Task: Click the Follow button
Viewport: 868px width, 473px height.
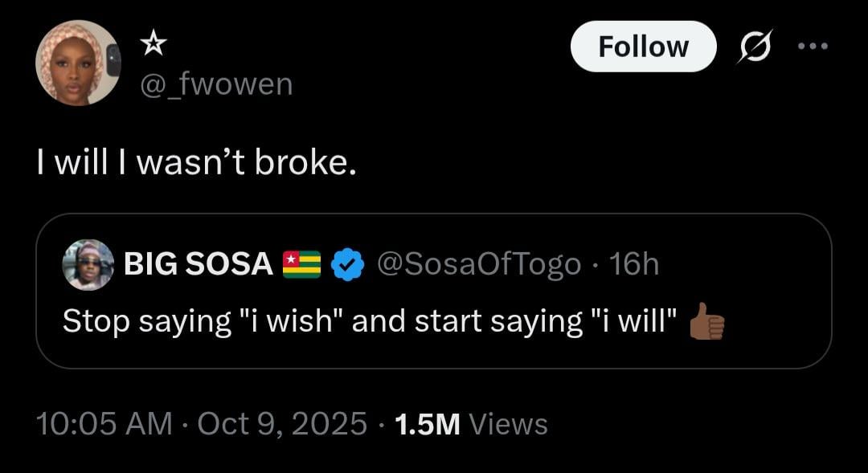Action: 643,47
